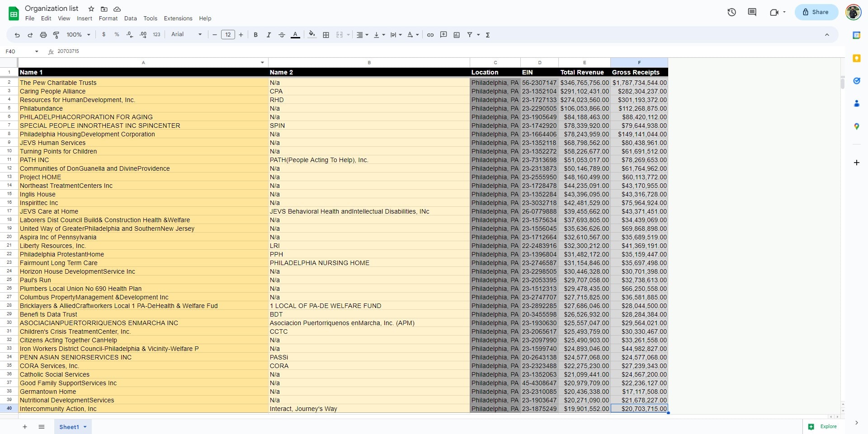
Task: Format as percent icon
Action: pyautogui.click(x=117, y=34)
